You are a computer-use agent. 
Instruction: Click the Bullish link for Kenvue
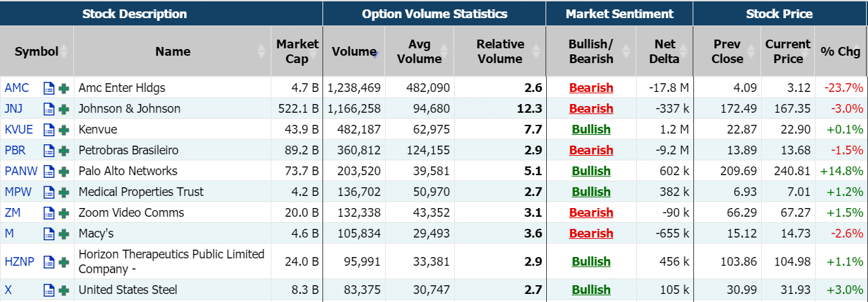tap(591, 130)
